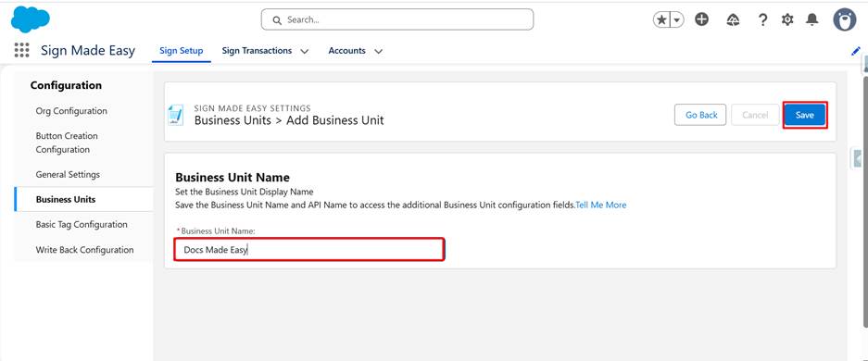Click the Salesforce cloud logo
Screen dimensions: 868x361
pos(30,19)
